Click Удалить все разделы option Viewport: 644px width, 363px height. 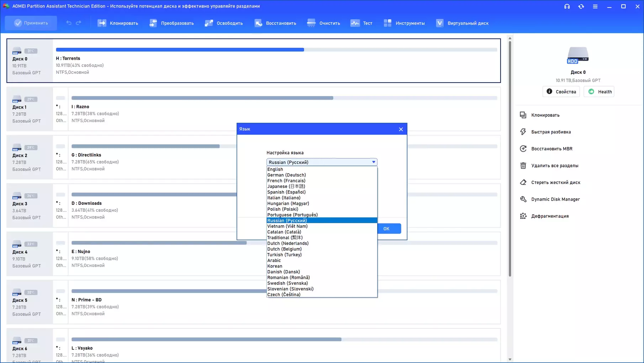coord(549,165)
